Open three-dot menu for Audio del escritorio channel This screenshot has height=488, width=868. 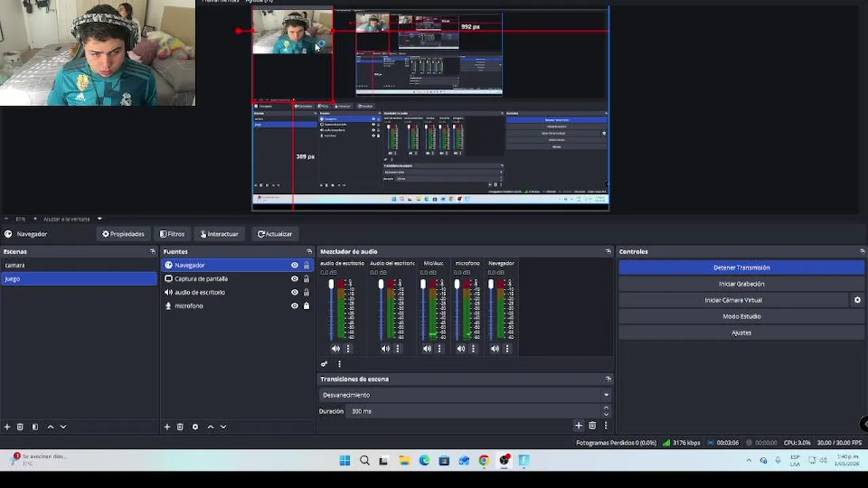[398, 348]
